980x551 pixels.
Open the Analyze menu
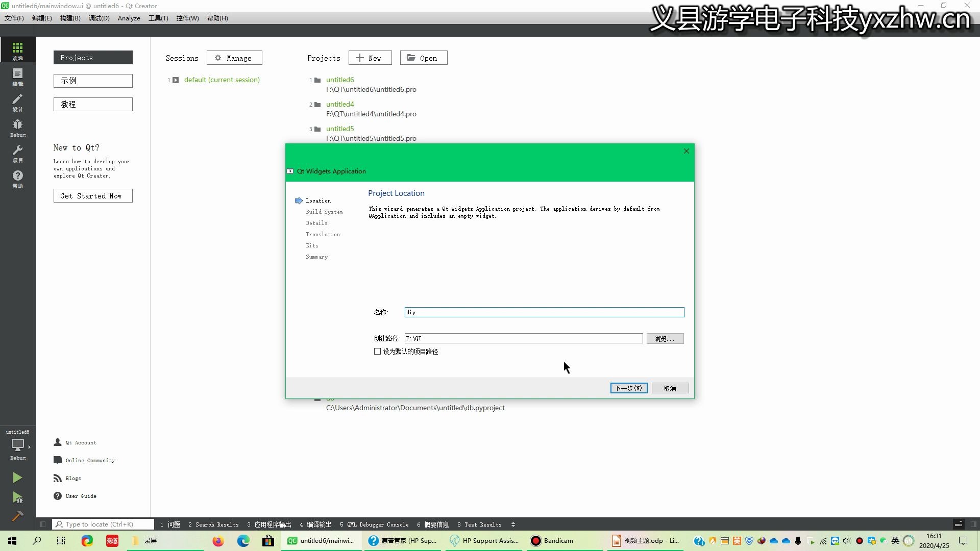[x=129, y=18]
